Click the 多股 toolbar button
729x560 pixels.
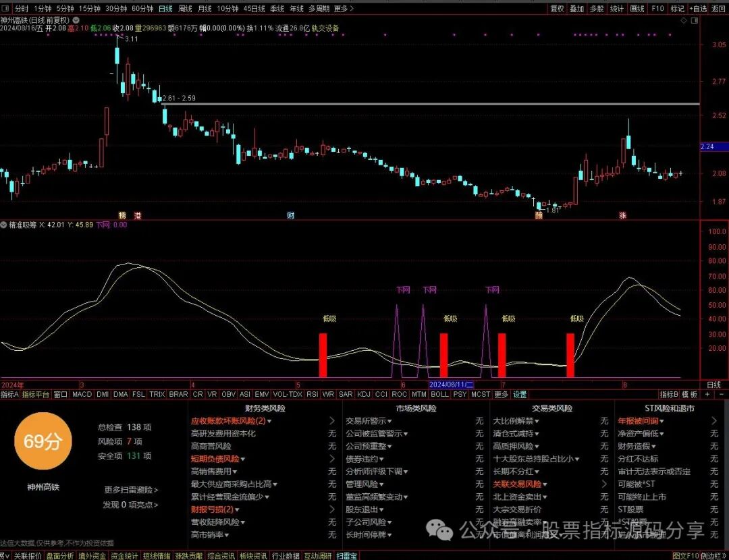click(x=597, y=8)
